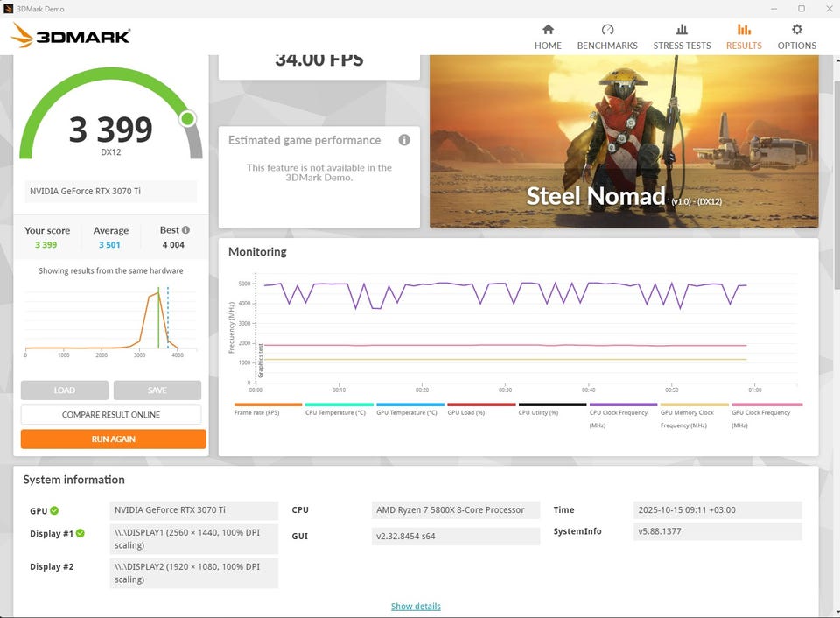Click the SystemInfo version v5.88.1377
The height and width of the screenshot is (618, 840).
coord(717,531)
